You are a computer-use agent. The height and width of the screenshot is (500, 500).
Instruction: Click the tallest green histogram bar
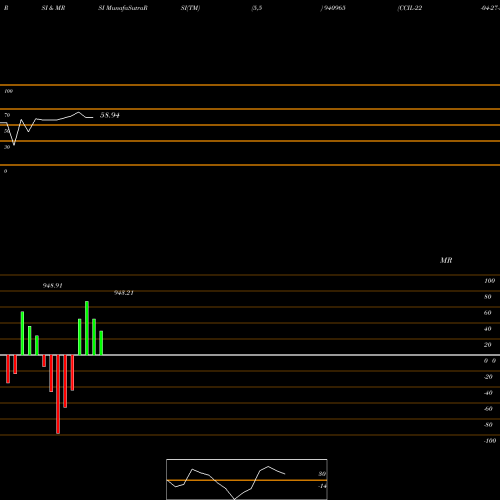(x=87, y=328)
